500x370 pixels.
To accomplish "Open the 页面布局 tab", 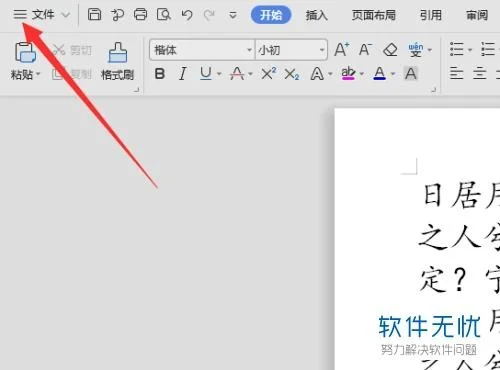I will (x=374, y=15).
